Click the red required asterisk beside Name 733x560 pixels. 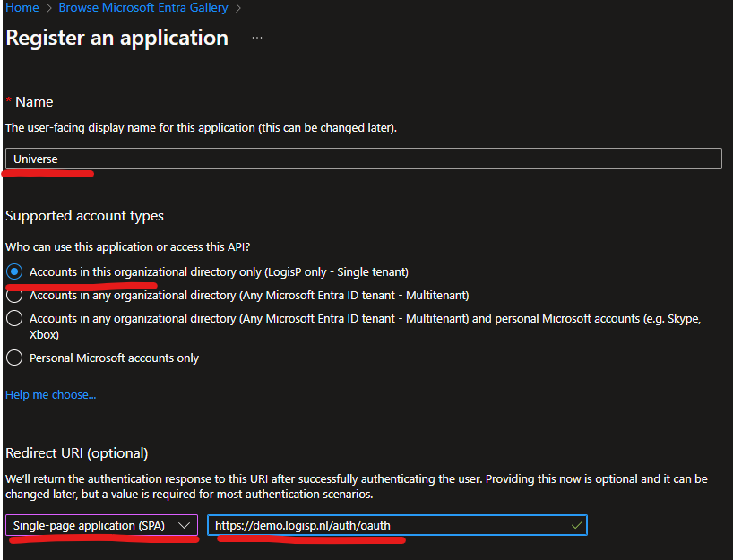(9, 102)
